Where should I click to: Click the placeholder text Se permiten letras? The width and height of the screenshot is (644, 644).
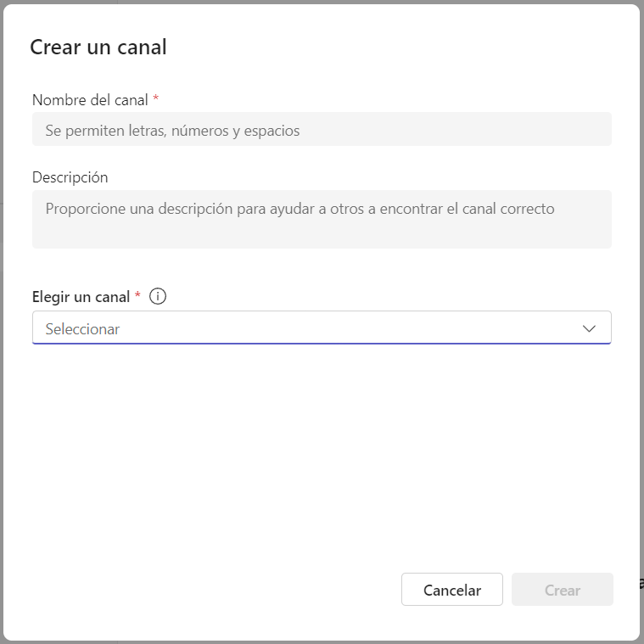click(x=172, y=131)
